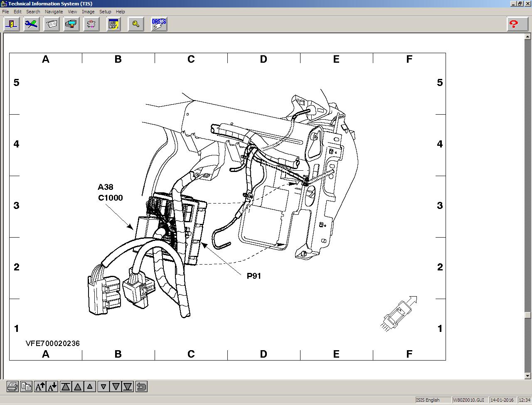Viewport: 532px width, 405px height.
Task: Click the C1000 connector label
Action: coord(111,198)
